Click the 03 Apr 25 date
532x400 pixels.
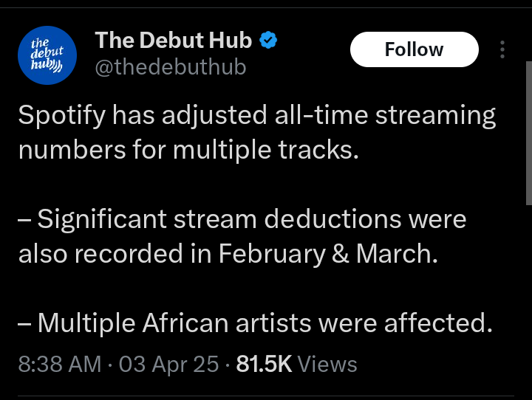[168, 364]
